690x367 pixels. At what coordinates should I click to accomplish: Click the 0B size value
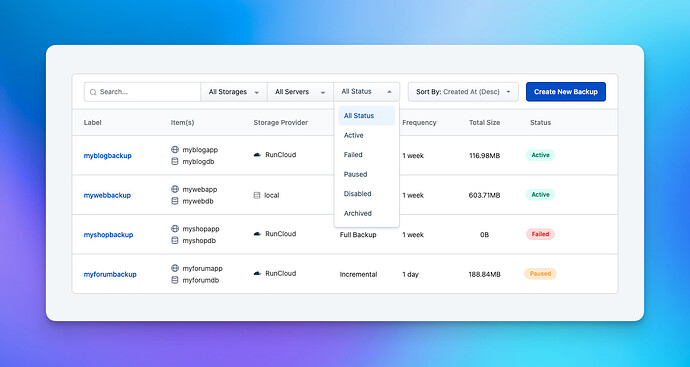coord(484,235)
